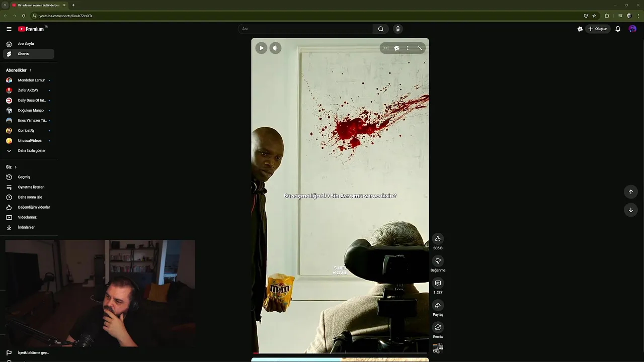Viewport: 644px width, 362px height.
Task: Open the notifications bell
Action: click(x=618, y=29)
